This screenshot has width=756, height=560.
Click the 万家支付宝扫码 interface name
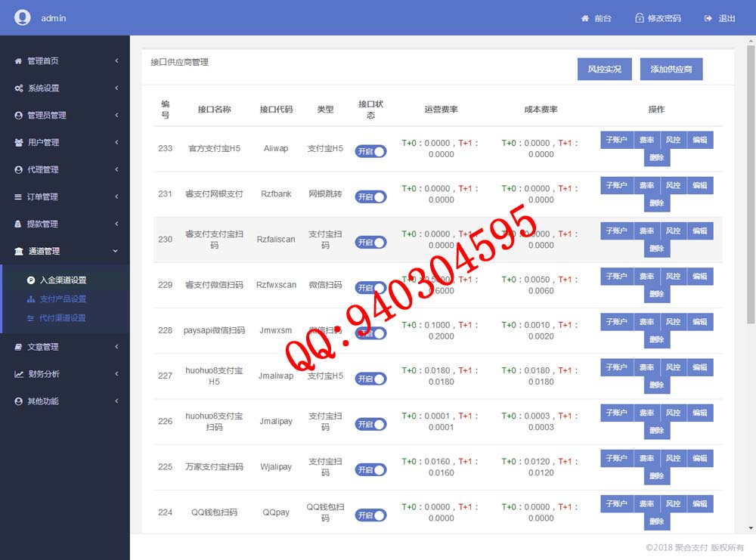pyautogui.click(x=214, y=466)
